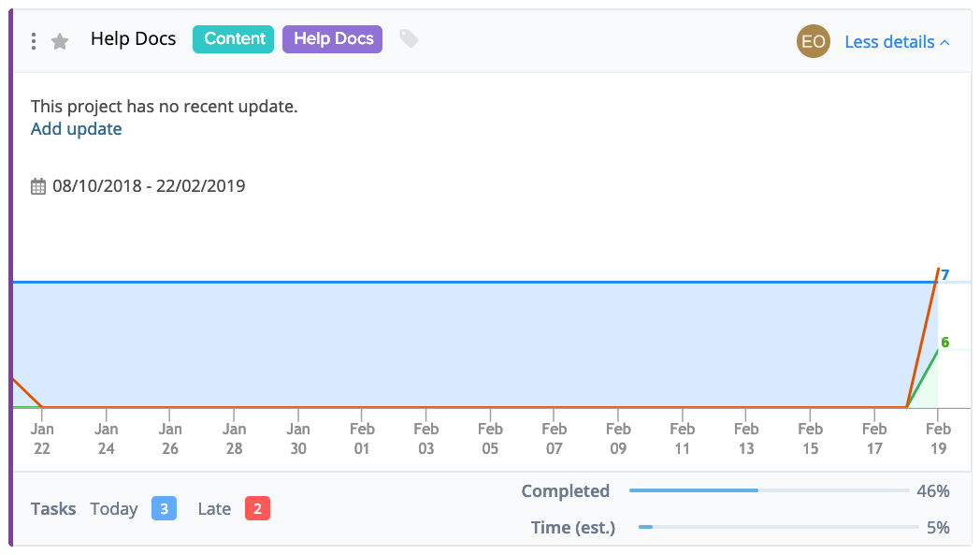Open the EO user avatar

(x=814, y=41)
